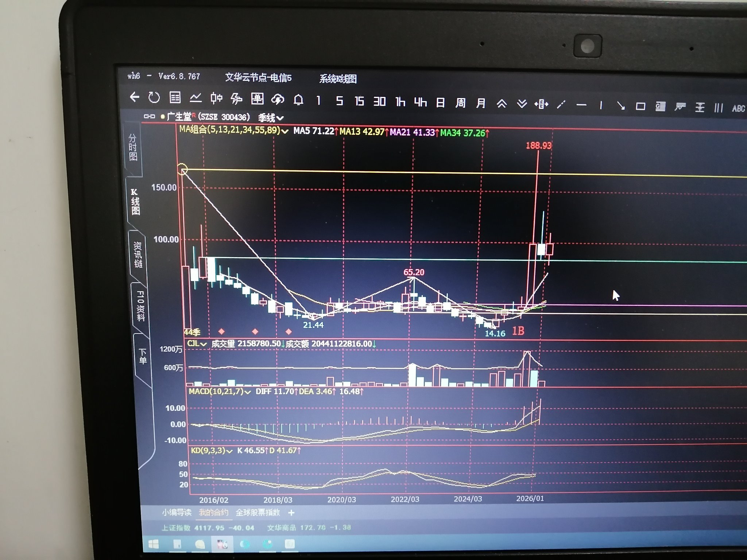Click the back arrow icon
The width and height of the screenshot is (747, 560).
(x=135, y=97)
